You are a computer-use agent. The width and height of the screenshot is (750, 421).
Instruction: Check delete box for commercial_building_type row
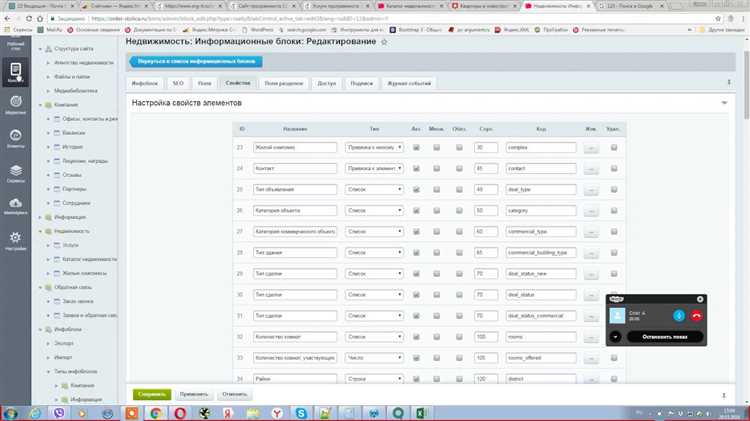point(614,253)
